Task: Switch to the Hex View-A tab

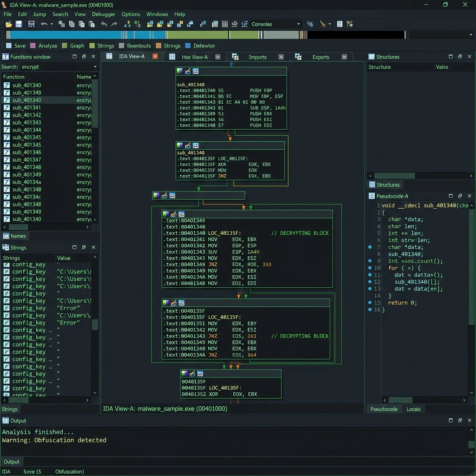Action: tap(195, 57)
